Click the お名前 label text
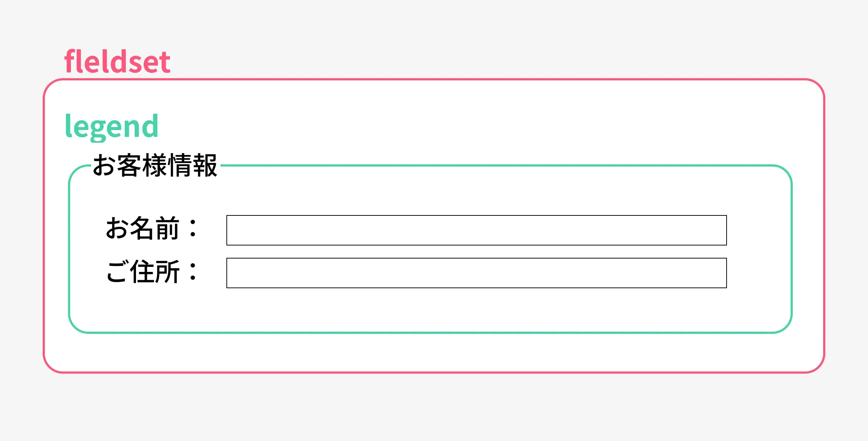The height and width of the screenshot is (441, 868). coord(142,228)
